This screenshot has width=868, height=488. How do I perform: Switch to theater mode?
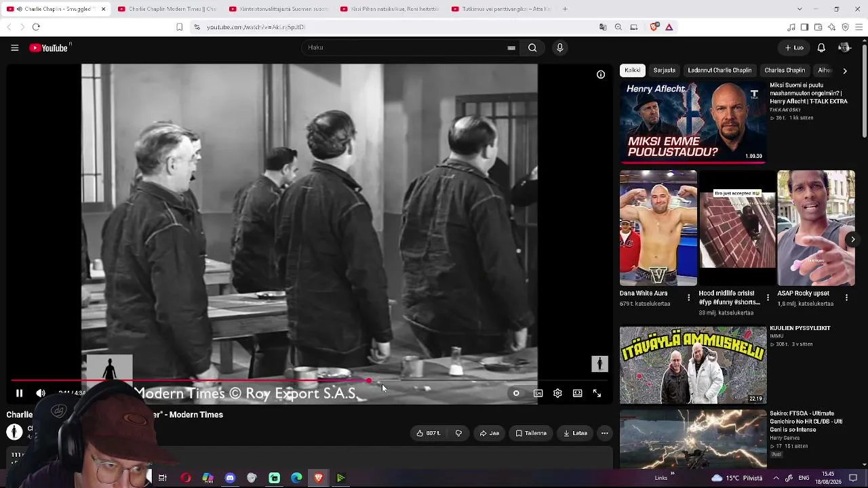pyautogui.click(x=577, y=393)
